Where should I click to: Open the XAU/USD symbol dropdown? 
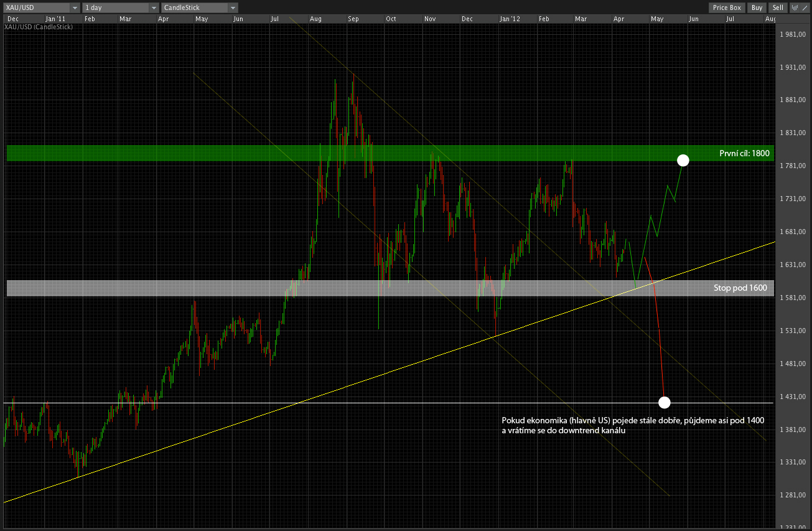41,7
